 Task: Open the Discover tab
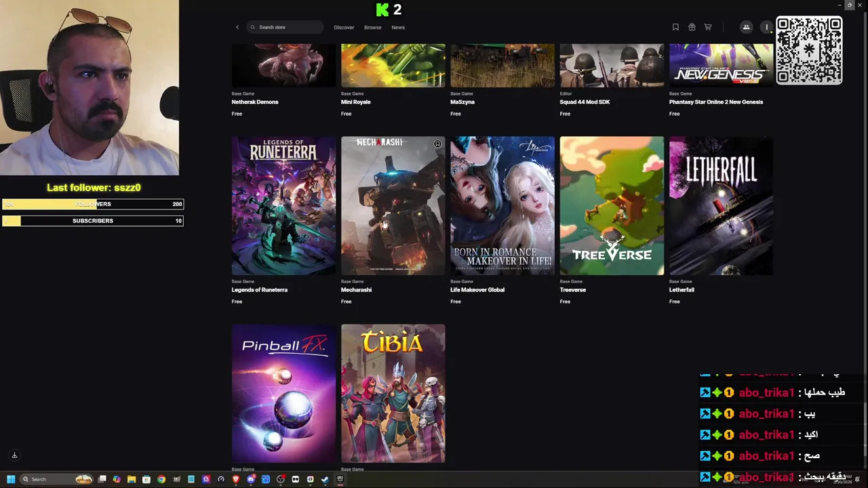point(344,27)
